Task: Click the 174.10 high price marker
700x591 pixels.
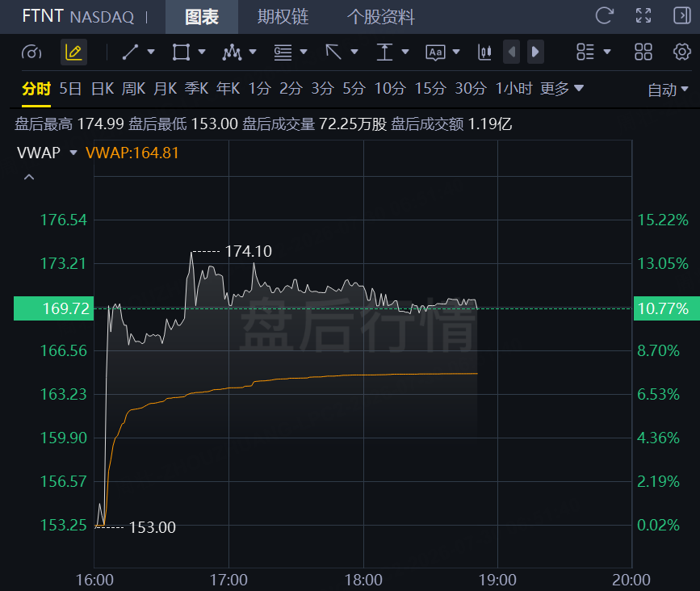Action: [248, 251]
